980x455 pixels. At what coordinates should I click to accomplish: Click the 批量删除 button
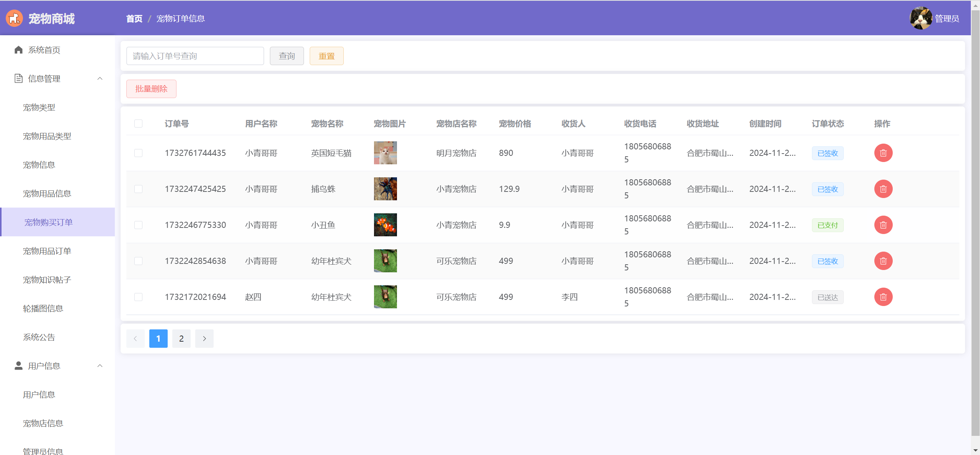[151, 89]
